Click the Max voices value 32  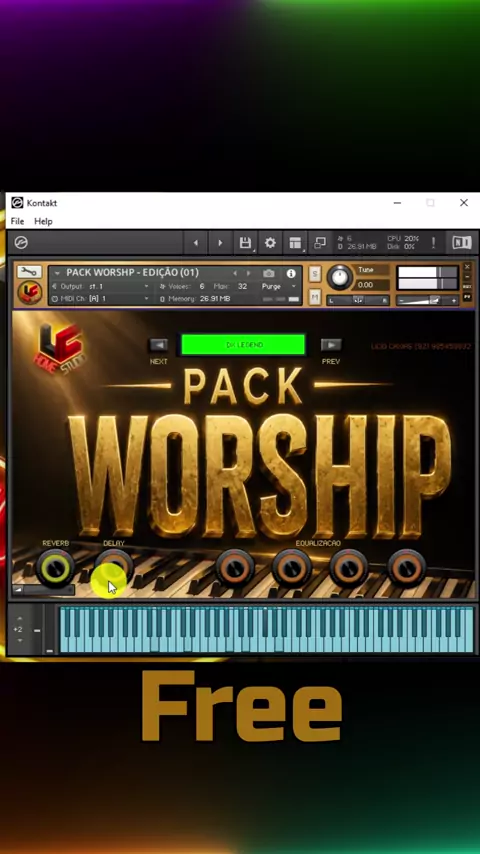click(x=242, y=286)
